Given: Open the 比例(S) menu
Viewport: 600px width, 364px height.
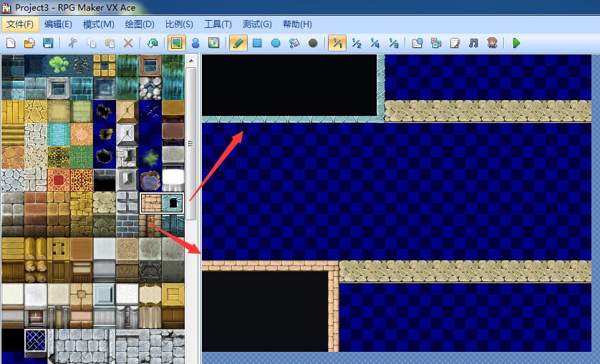Looking at the screenshot, I should coord(179,24).
